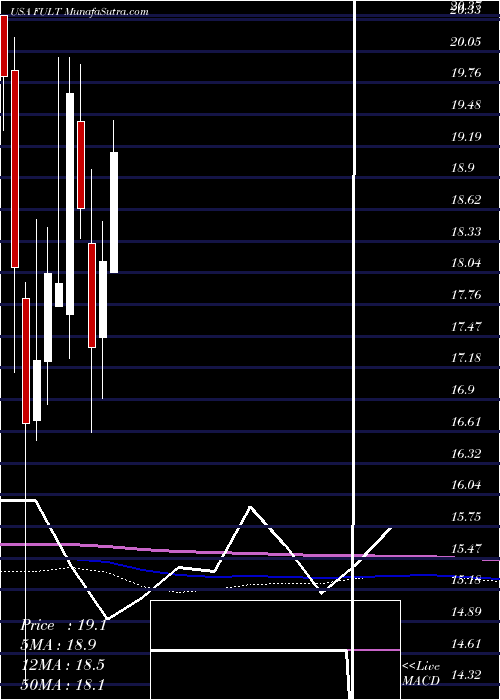Click the 14.61 price axis label
The height and width of the screenshot is (700, 500).
(466, 643)
